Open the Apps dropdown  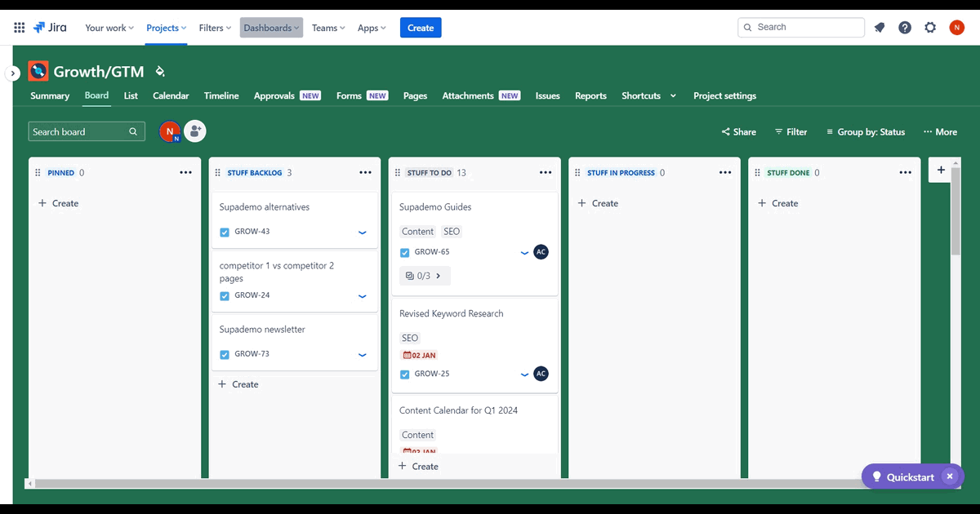372,28
